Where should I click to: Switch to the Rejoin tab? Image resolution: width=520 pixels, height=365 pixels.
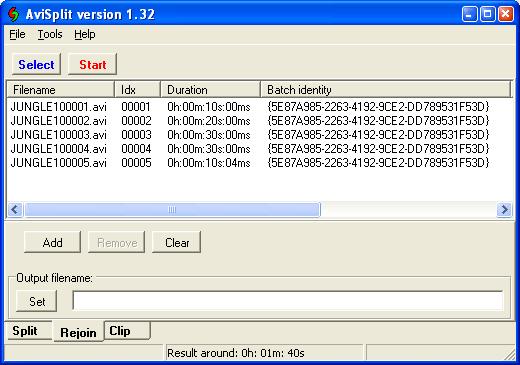(78, 332)
